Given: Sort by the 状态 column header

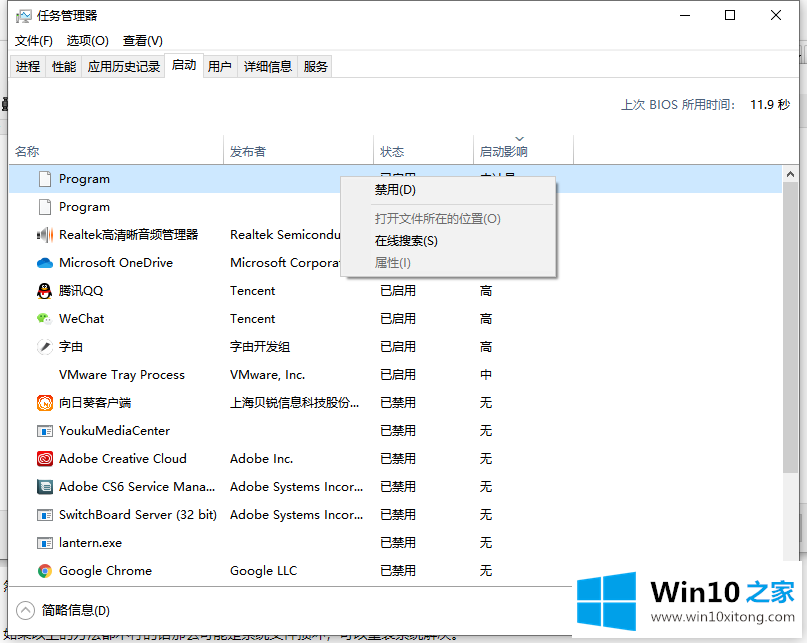Looking at the screenshot, I should tap(423, 151).
